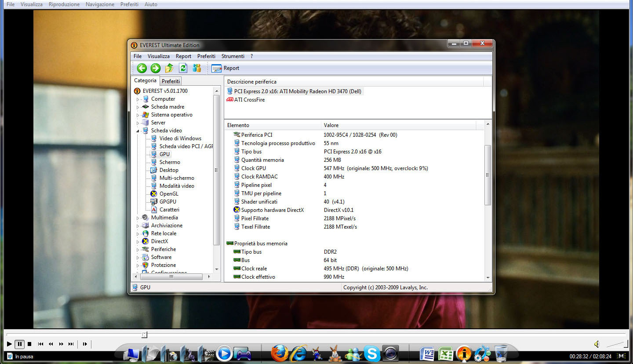Stop playback in the media player
The width and height of the screenshot is (633, 364).
(29, 344)
